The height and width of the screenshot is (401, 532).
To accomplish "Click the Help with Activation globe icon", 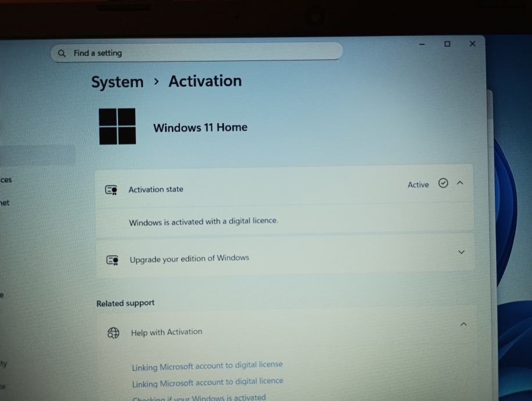I will pyautogui.click(x=113, y=333).
